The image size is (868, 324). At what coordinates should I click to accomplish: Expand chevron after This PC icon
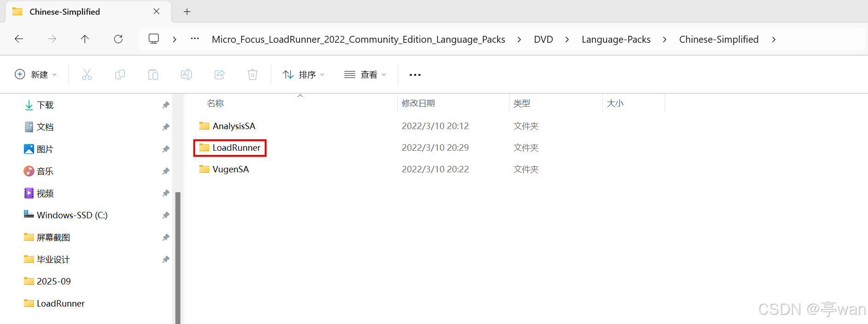point(174,40)
